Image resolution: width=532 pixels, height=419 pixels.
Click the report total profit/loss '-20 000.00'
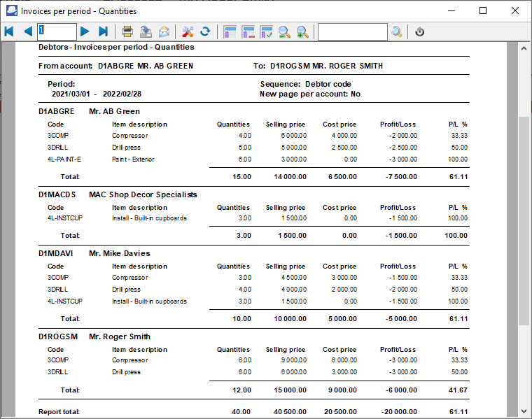pos(399,412)
